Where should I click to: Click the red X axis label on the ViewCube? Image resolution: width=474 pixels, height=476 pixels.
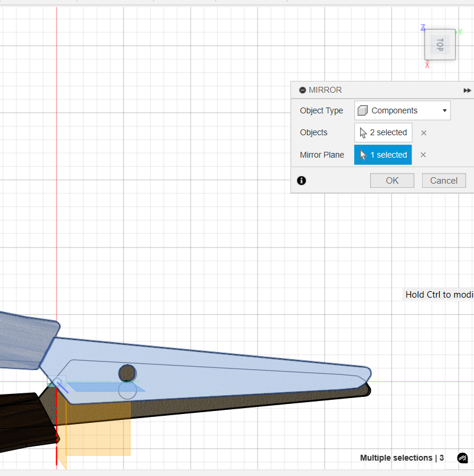click(x=427, y=64)
